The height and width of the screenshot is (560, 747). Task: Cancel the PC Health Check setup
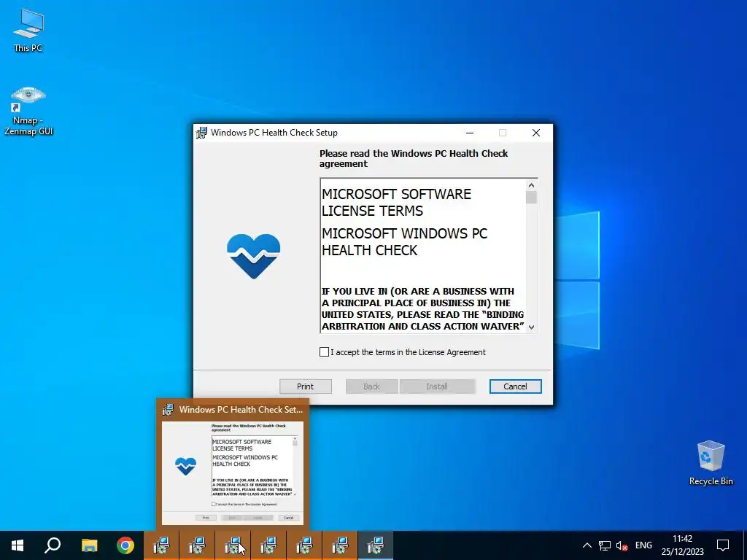[516, 386]
